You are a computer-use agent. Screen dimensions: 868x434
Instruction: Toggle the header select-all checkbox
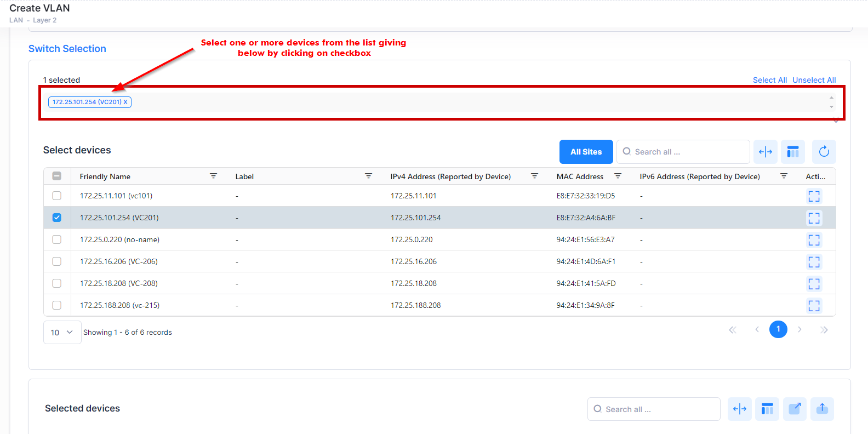57,176
